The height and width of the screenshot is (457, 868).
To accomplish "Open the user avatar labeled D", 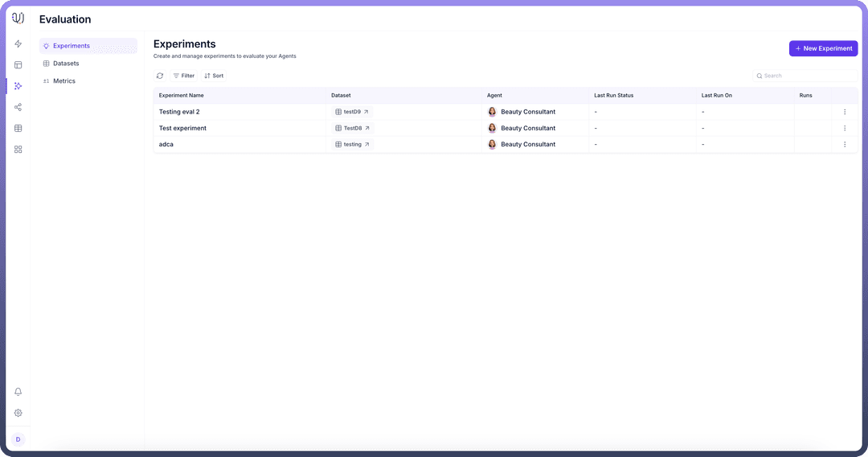I will coord(18,439).
